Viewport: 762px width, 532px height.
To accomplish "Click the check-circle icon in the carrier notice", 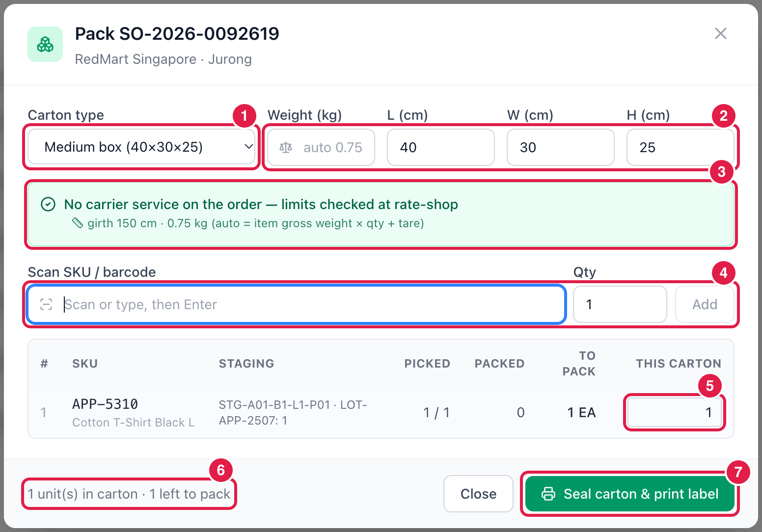I will point(48,204).
